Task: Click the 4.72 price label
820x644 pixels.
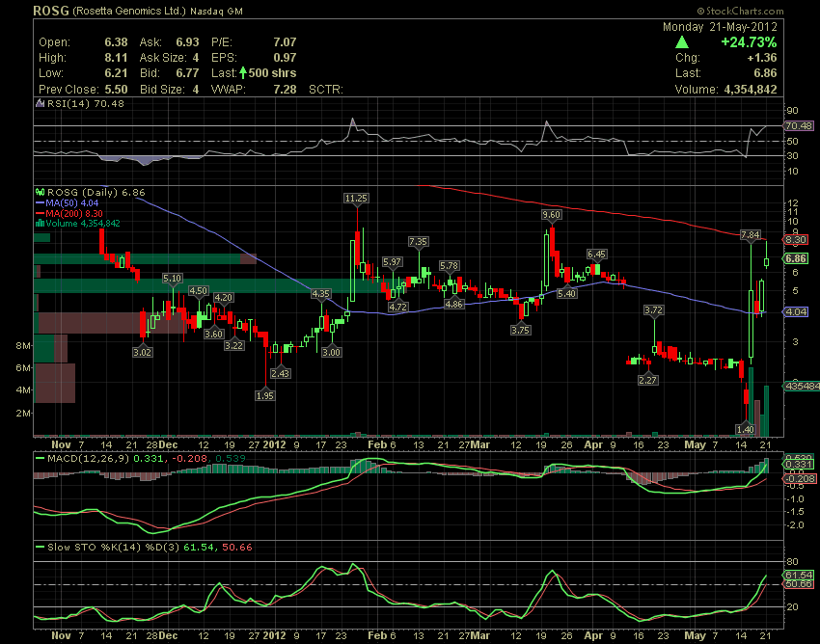Action: [x=398, y=308]
